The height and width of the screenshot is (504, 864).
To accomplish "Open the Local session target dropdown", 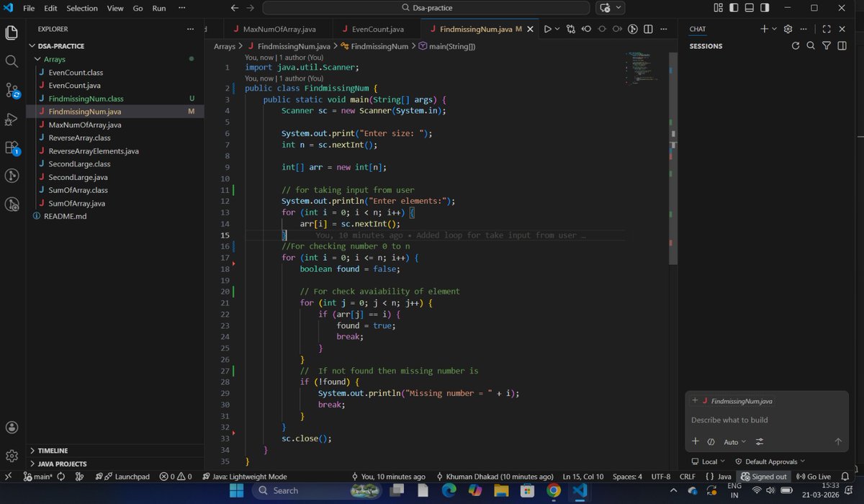I will (708, 462).
